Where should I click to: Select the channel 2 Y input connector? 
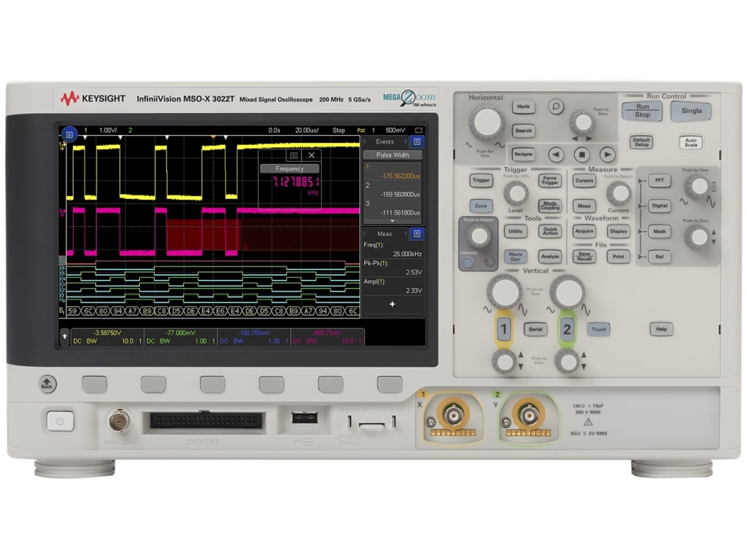[528, 416]
